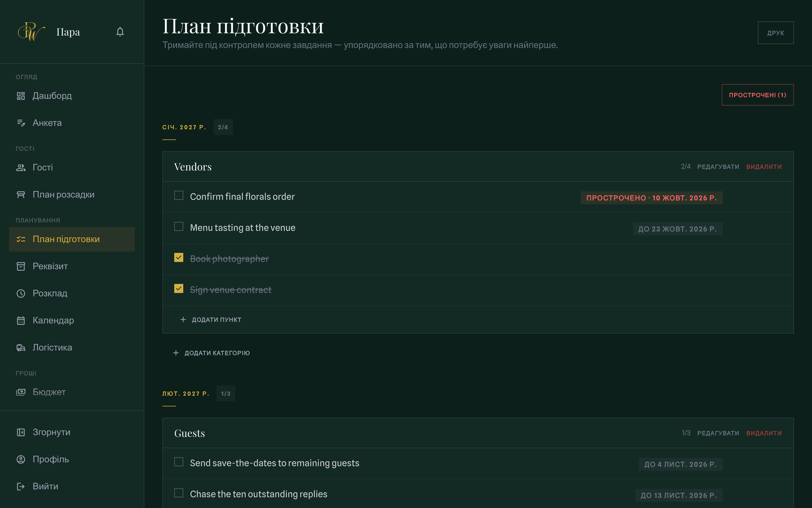Check Chase the ten outstanding replies

pyautogui.click(x=179, y=493)
